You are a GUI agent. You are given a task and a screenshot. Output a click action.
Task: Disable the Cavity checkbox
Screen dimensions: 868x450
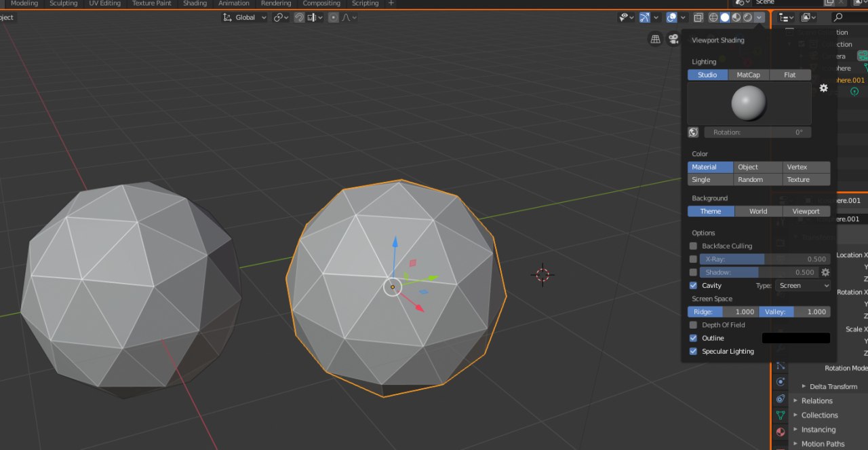click(693, 286)
